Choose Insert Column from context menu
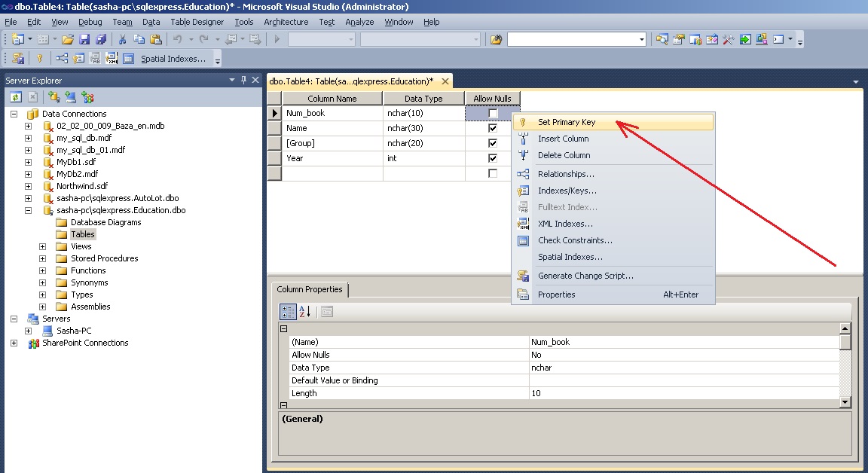 click(x=613, y=139)
